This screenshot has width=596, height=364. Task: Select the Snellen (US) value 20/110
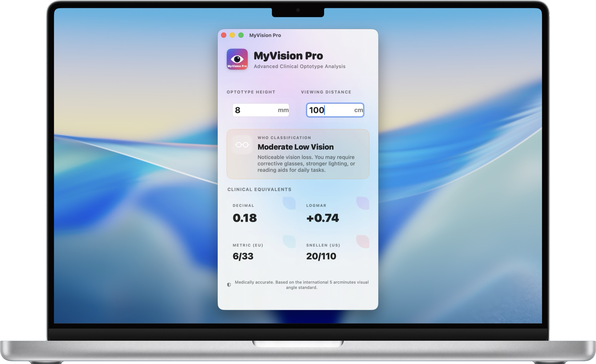point(321,256)
